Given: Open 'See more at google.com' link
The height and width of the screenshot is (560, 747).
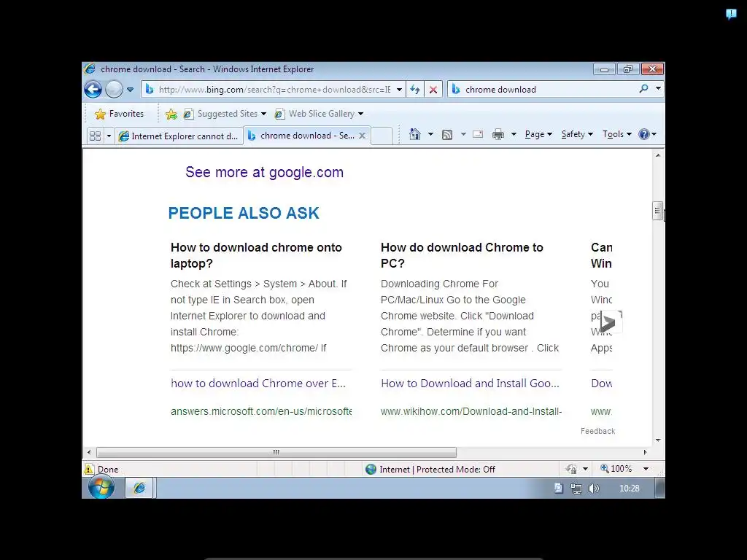Looking at the screenshot, I should point(264,172).
